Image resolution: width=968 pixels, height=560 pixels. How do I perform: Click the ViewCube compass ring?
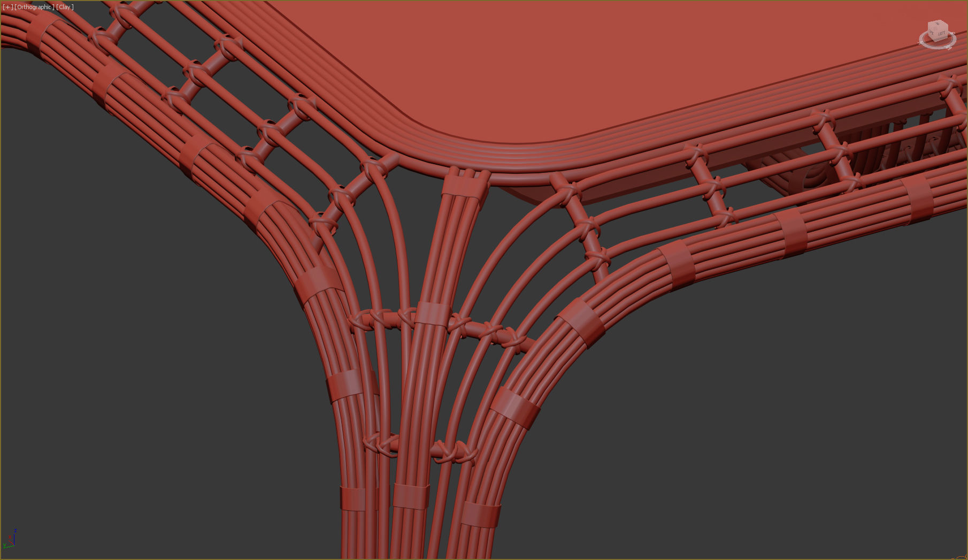pos(937,47)
